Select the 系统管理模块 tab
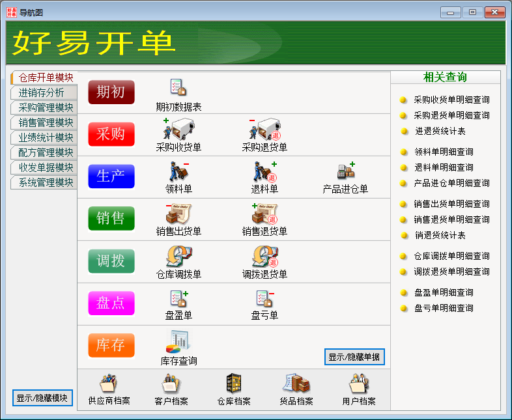The image size is (512, 420). coord(45,182)
